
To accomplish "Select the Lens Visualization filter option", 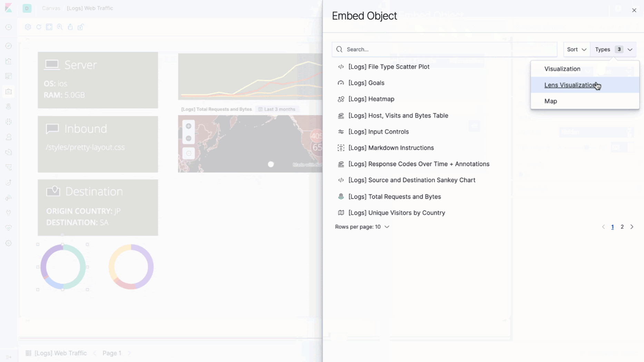I will pos(570,85).
